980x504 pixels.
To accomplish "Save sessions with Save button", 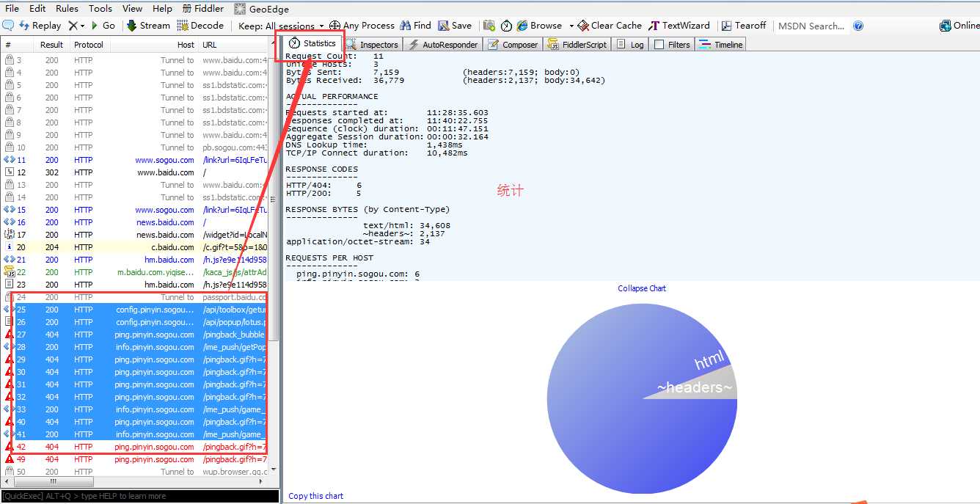I will (x=455, y=26).
